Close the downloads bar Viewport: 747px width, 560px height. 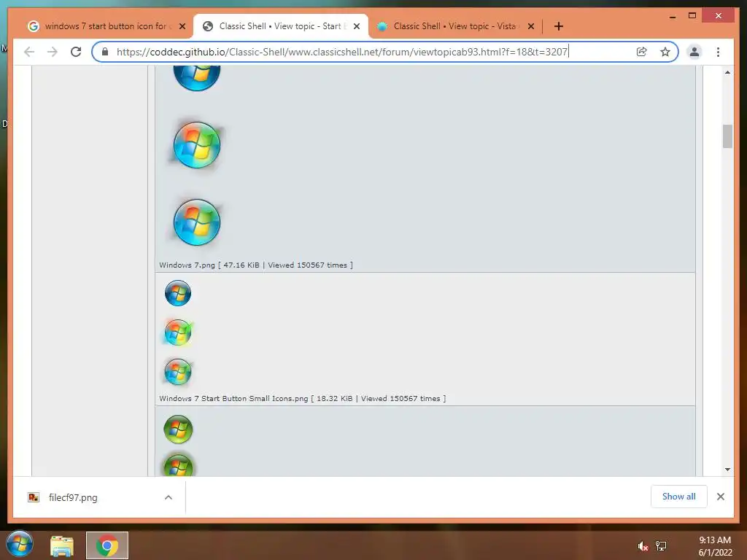720,497
